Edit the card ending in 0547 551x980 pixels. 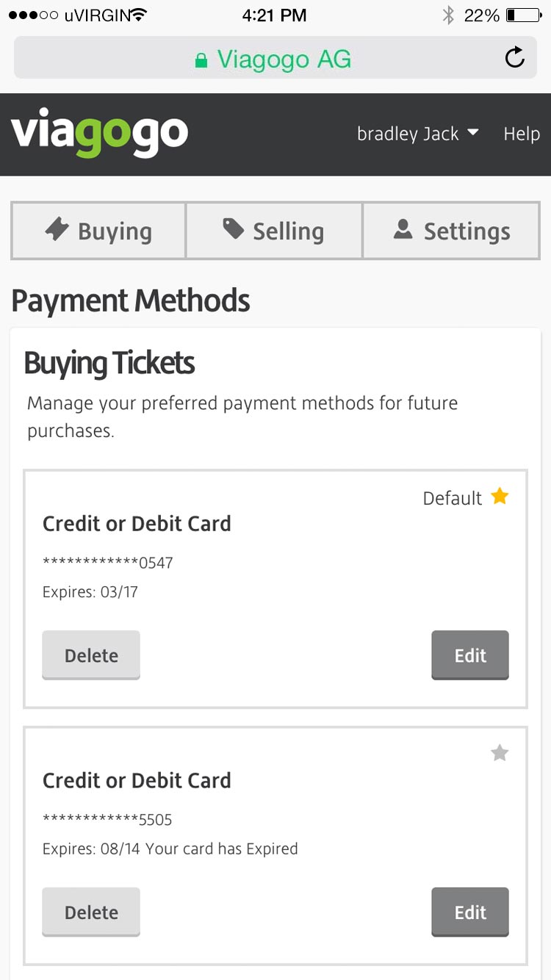pos(470,655)
